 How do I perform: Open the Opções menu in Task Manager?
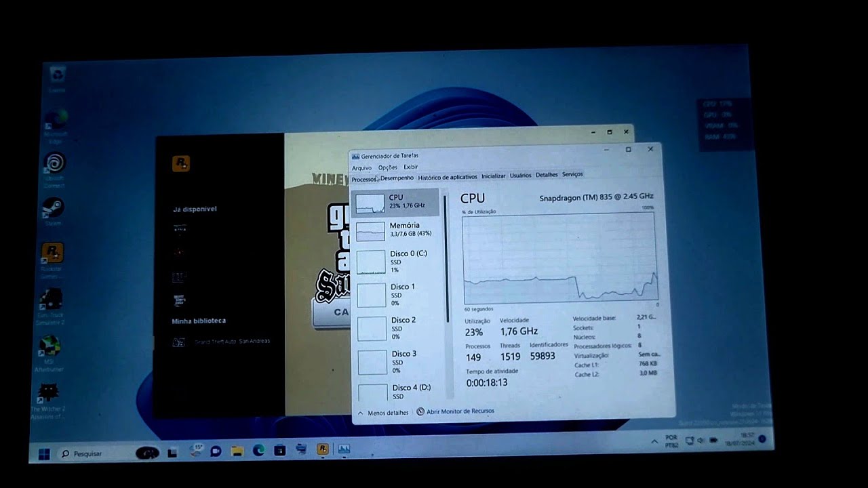(387, 167)
